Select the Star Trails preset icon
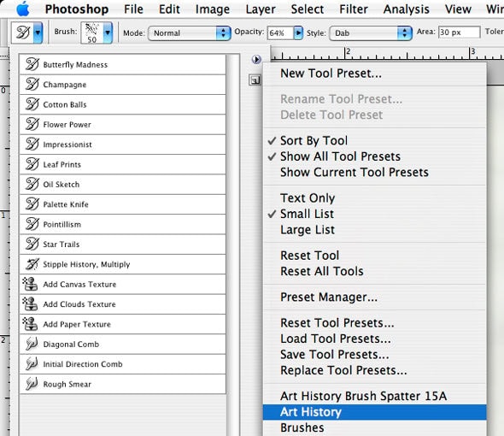Viewport: 504px width, 436px height. (x=32, y=244)
